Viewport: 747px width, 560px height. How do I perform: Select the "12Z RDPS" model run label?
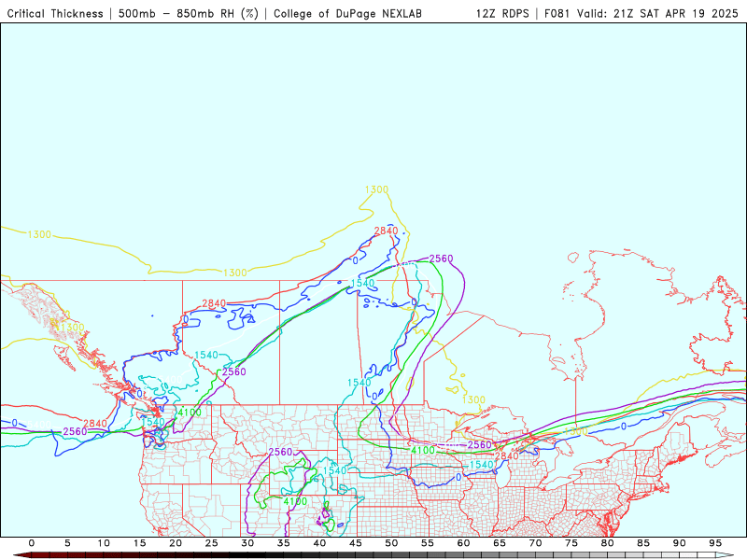coord(502,14)
